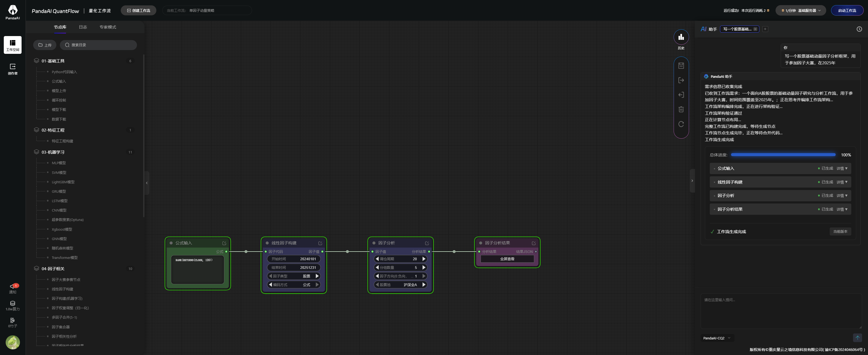868x355 pixels.
Task: Increase 调仓周期 value with right arrow
Action: point(424,259)
